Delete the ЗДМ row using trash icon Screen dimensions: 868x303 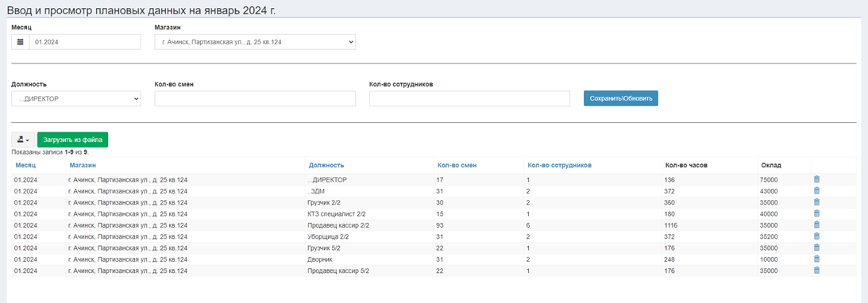[x=816, y=190]
